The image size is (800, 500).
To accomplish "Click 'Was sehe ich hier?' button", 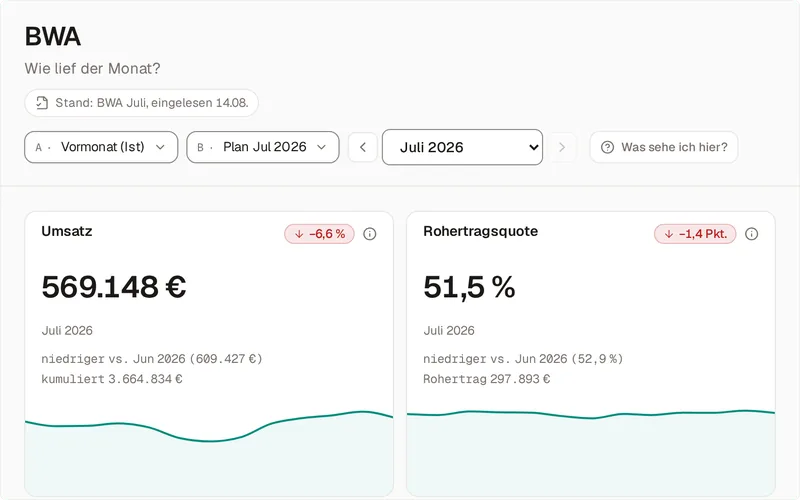I will click(664, 147).
